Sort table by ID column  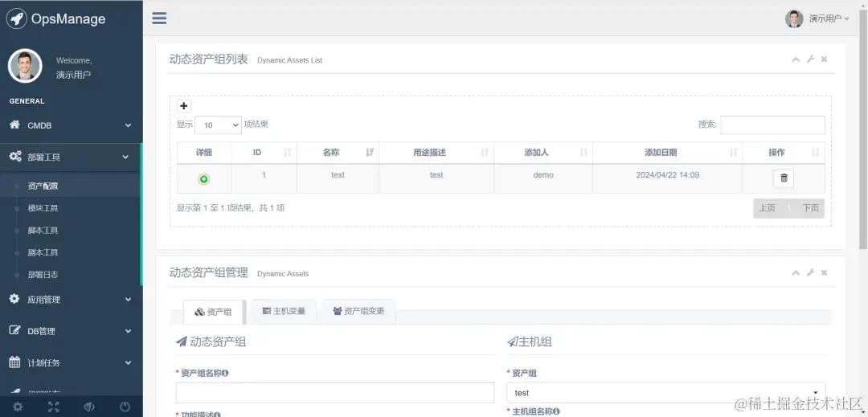[x=264, y=153]
